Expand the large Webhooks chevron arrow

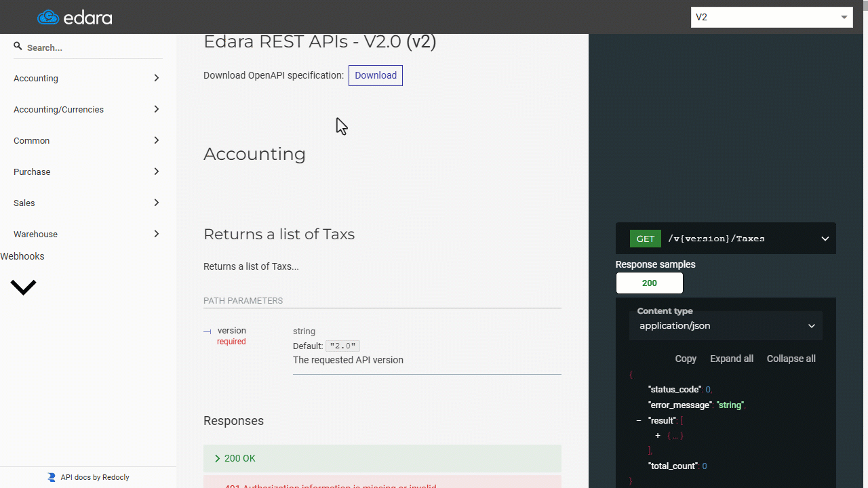23,287
